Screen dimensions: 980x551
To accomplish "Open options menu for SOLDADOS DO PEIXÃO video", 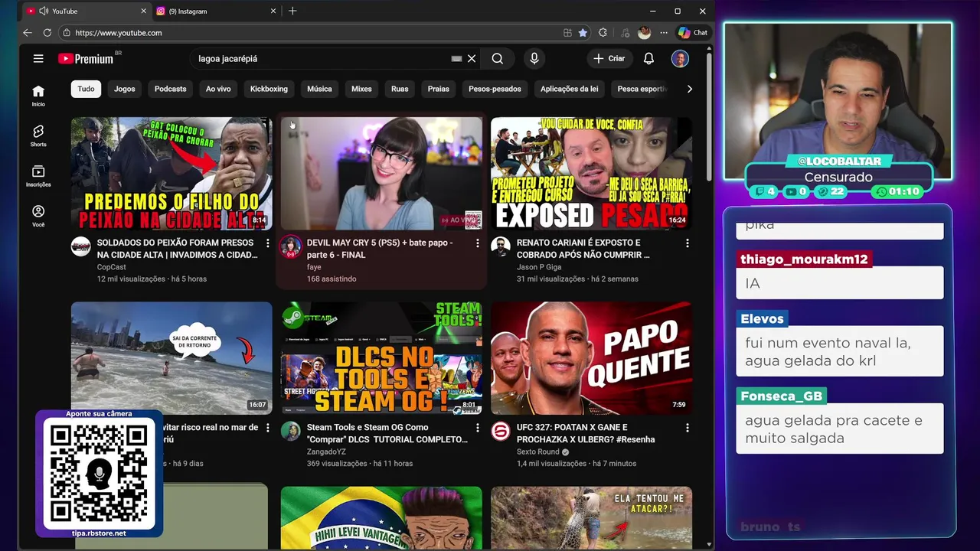I will (267, 243).
